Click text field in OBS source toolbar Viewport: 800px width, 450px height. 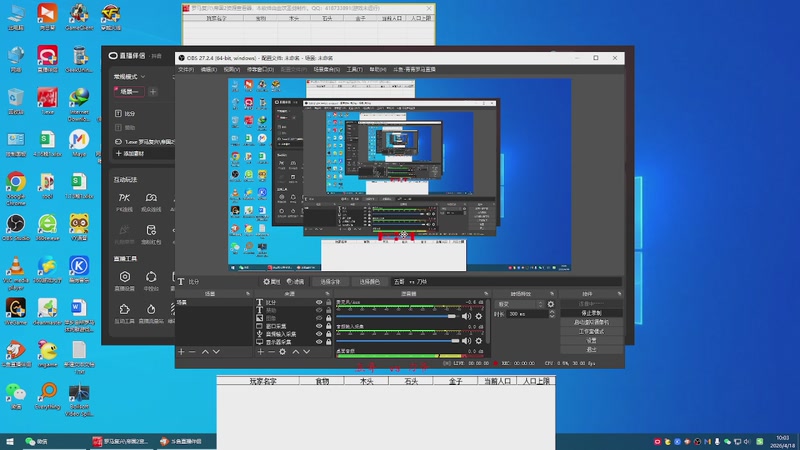506,282
